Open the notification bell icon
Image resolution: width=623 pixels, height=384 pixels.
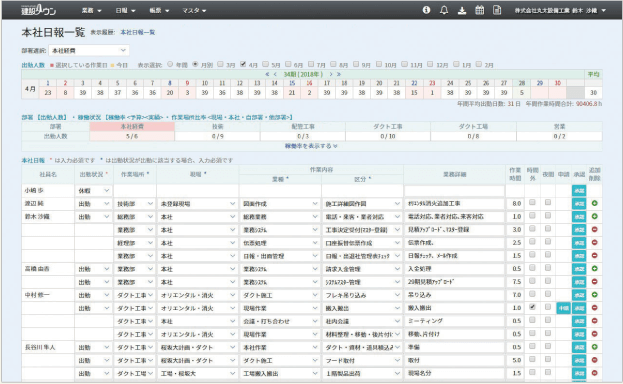pos(444,10)
